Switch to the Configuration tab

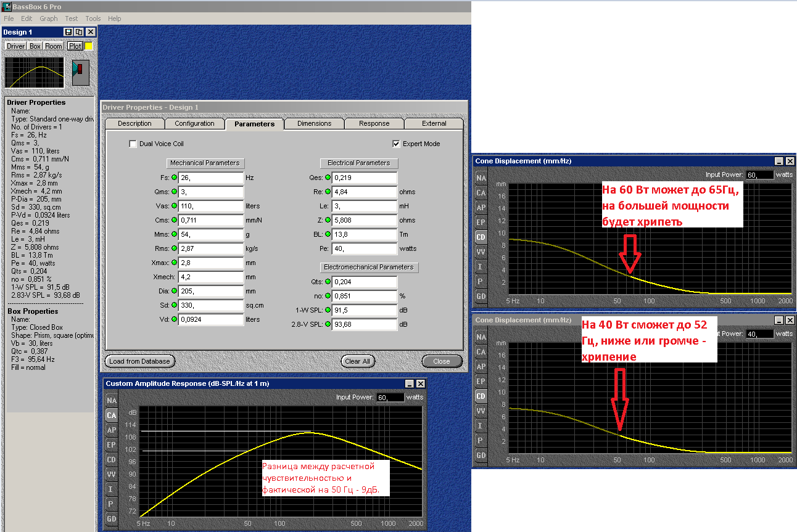(194, 123)
